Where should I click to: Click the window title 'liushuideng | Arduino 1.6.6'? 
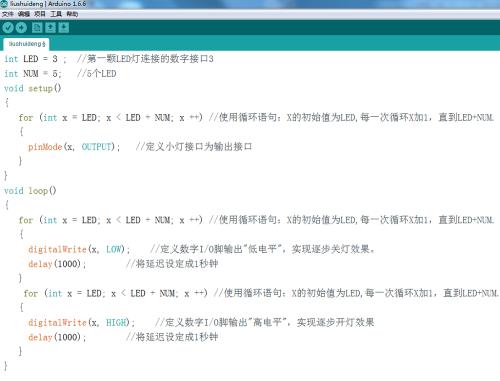48,4
